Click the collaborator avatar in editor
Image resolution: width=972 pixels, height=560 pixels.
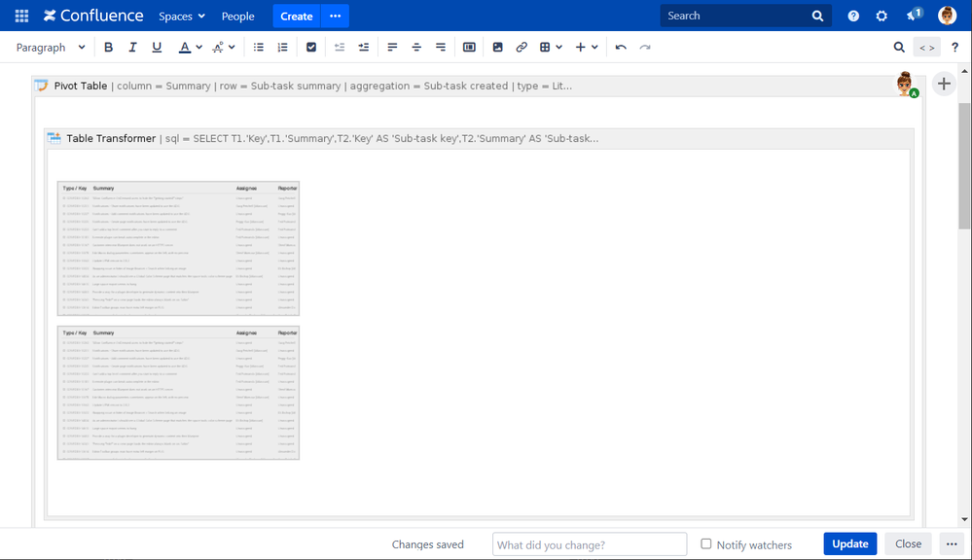click(906, 85)
